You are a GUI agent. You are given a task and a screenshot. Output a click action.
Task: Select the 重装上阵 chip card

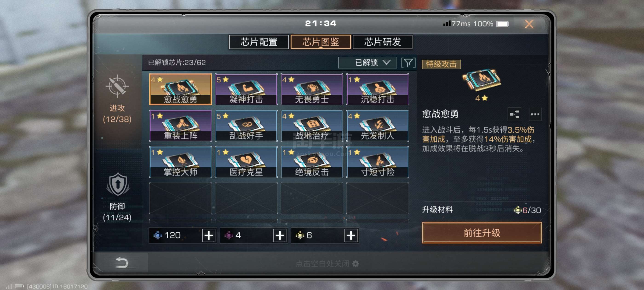[180, 126]
